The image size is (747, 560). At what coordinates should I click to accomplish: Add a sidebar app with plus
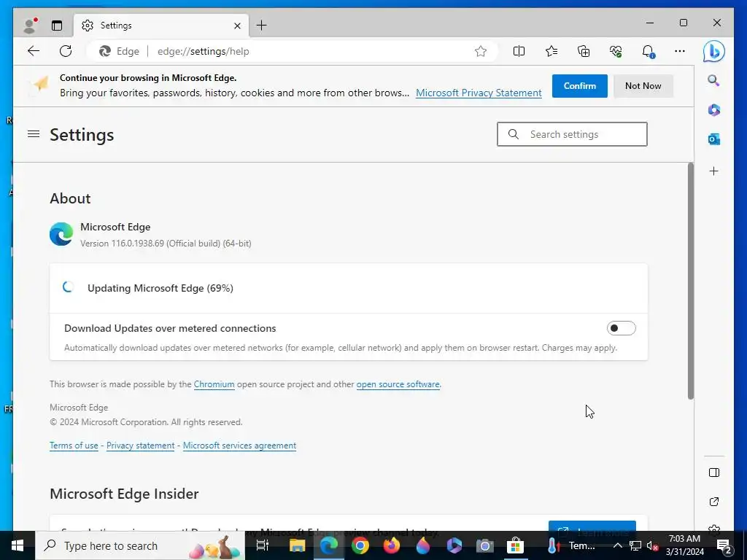click(713, 171)
